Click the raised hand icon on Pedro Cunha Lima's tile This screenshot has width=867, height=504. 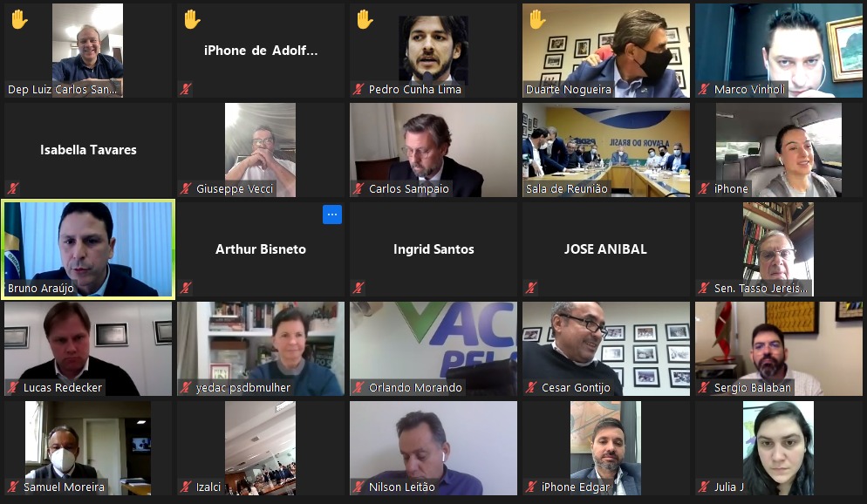pyautogui.click(x=365, y=19)
